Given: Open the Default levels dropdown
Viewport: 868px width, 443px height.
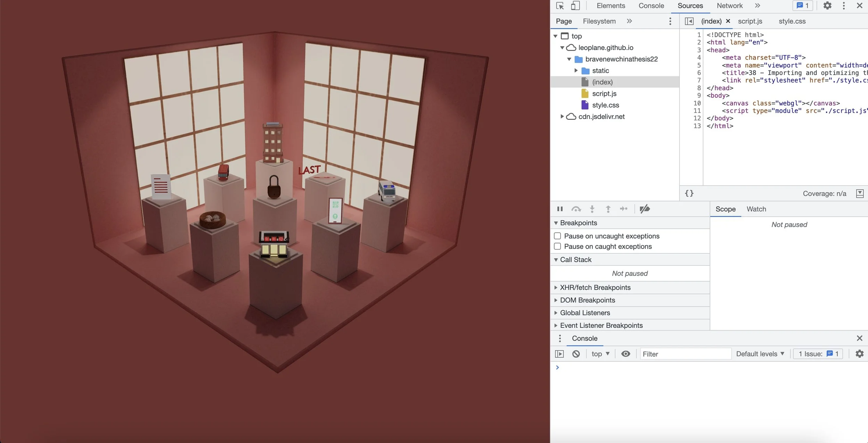Looking at the screenshot, I should (x=760, y=354).
